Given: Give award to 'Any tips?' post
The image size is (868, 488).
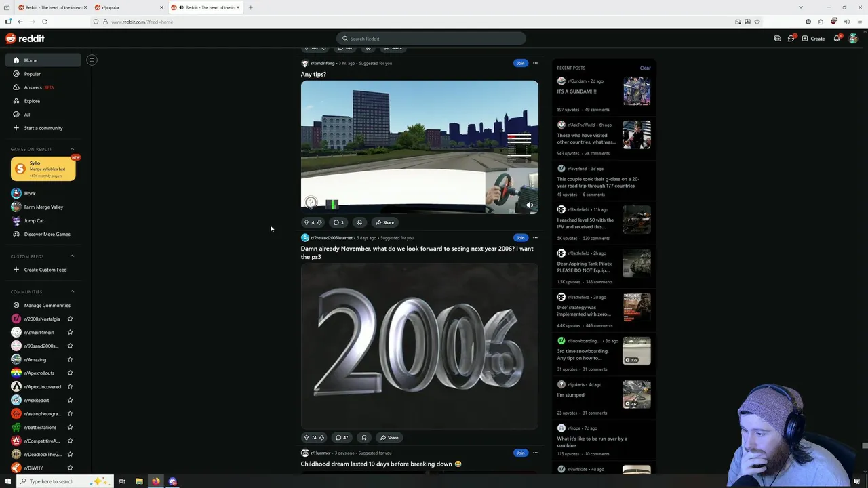Looking at the screenshot, I should click(359, 222).
